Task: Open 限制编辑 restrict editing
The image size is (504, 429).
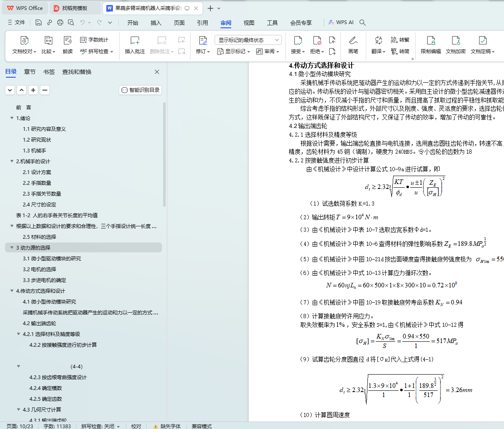Action: coord(431,45)
